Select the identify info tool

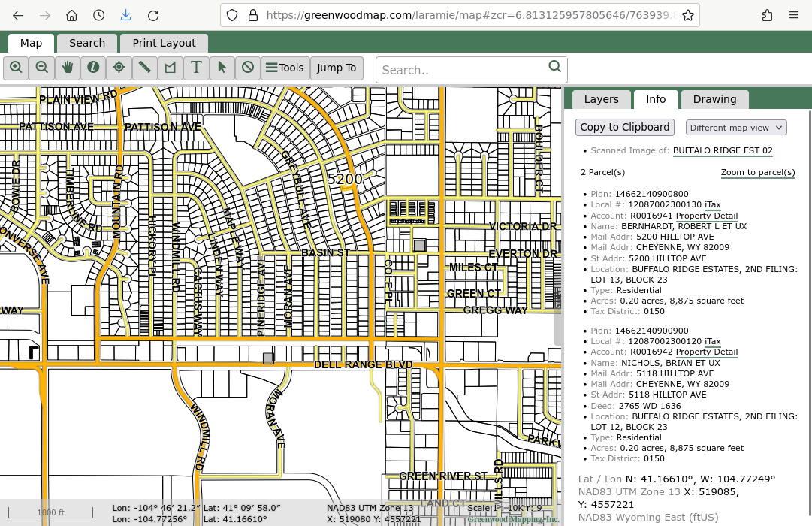[x=93, y=68]
